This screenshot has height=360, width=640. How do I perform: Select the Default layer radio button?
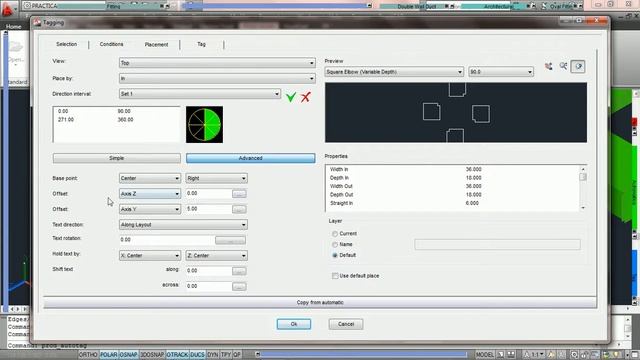point(335,255)
